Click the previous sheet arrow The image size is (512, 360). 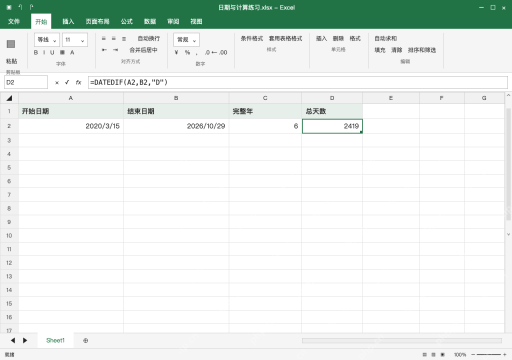13,340
